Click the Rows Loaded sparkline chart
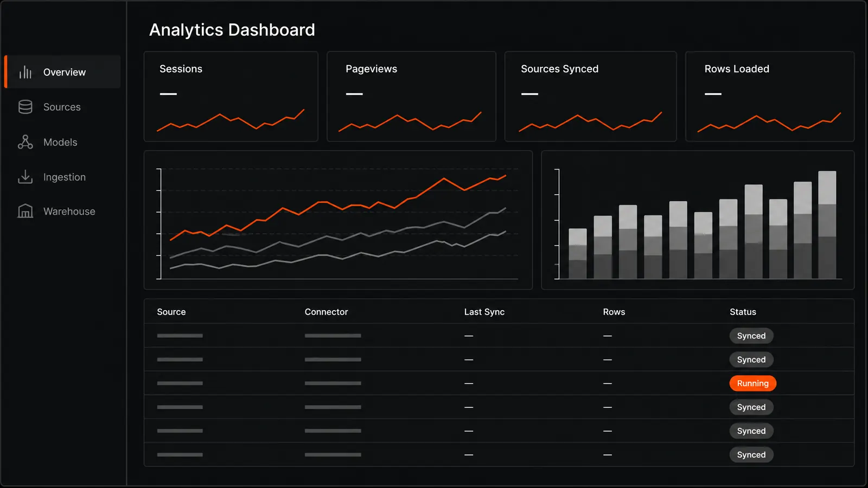The image size is (868, 488). 769,122
